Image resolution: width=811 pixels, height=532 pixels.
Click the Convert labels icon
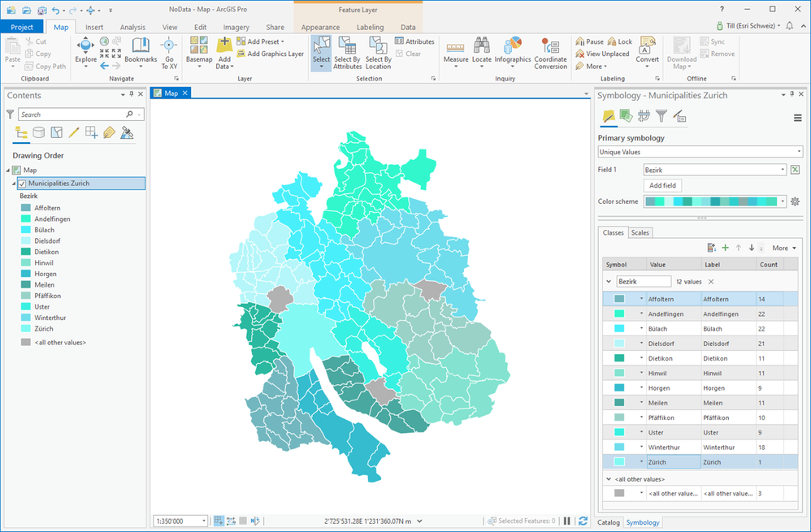(x=647, y=45)
